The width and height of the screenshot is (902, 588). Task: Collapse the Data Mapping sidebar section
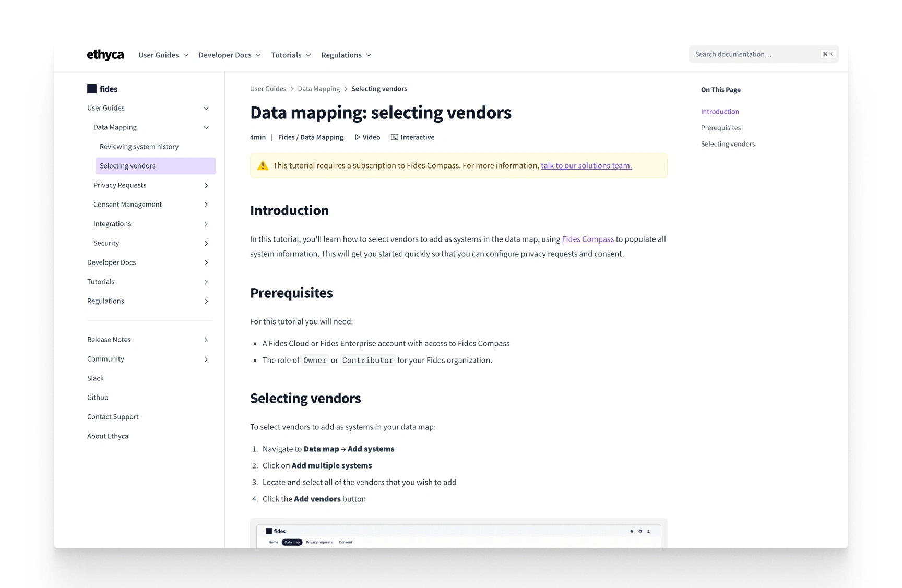206,128
